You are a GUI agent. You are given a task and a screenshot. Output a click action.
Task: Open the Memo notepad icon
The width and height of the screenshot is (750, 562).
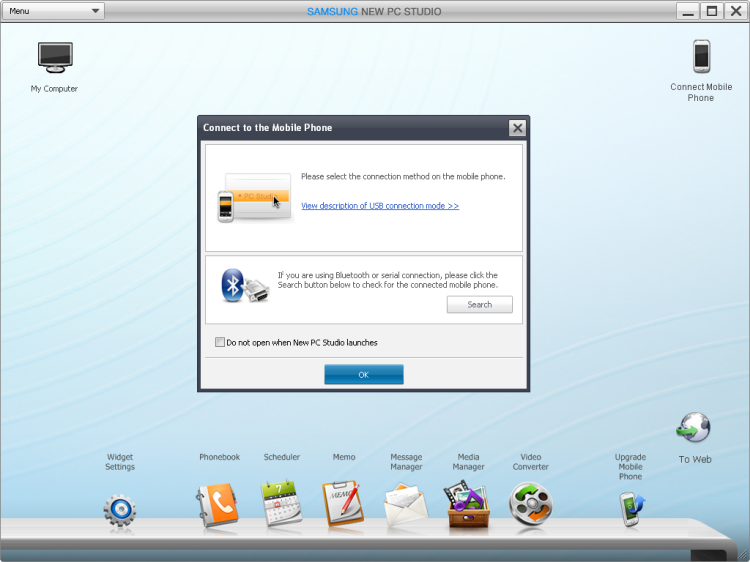(x=342, y=504)
